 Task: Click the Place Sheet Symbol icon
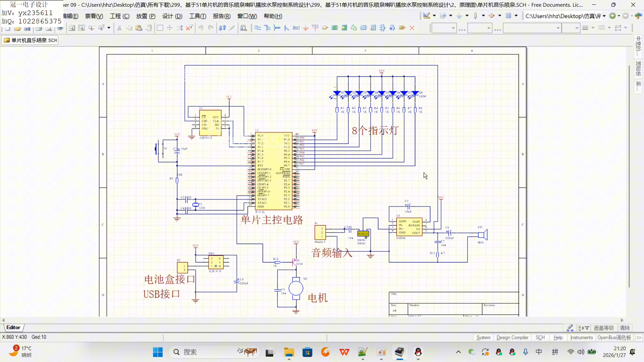coord(335,28)
